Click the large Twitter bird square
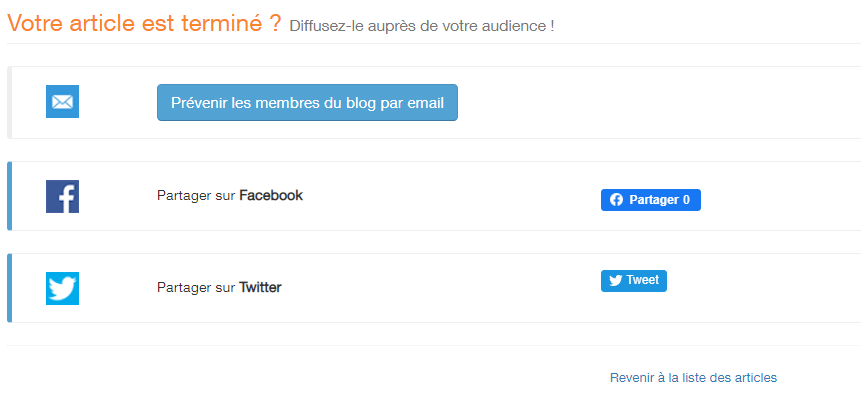The width and height of the screenshot is (861, 404). pyautogui.click(x=62, y=288)
